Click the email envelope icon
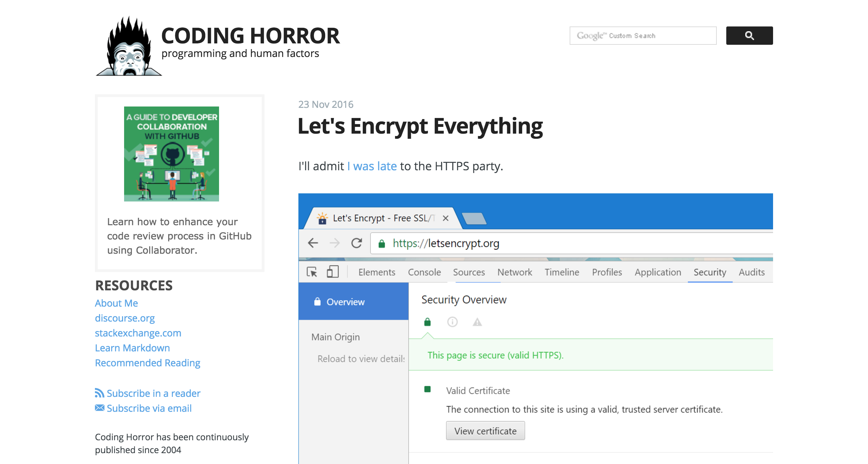This screenshot has height=464, width=868. tap(99, 408)
